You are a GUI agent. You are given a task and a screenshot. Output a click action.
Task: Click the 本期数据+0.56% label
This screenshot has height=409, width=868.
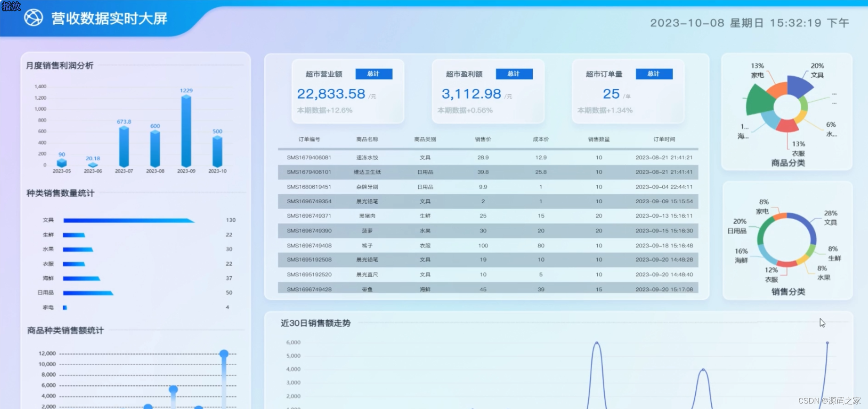tap(465, 110)
